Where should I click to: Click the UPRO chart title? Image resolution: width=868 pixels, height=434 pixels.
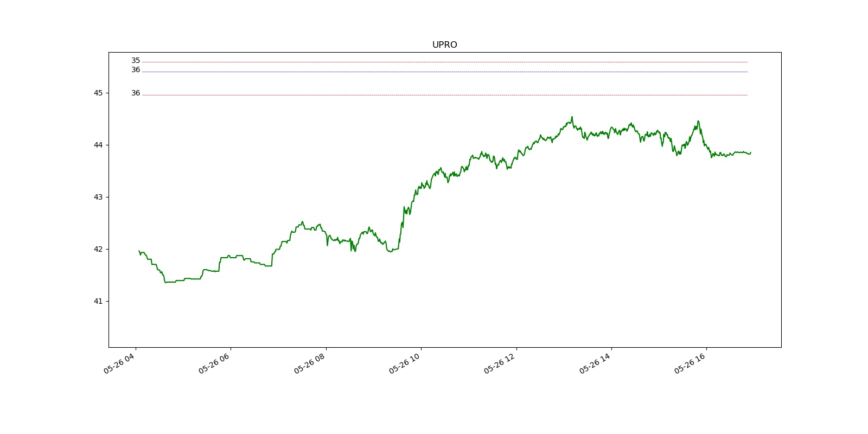(x=444, y=45)
